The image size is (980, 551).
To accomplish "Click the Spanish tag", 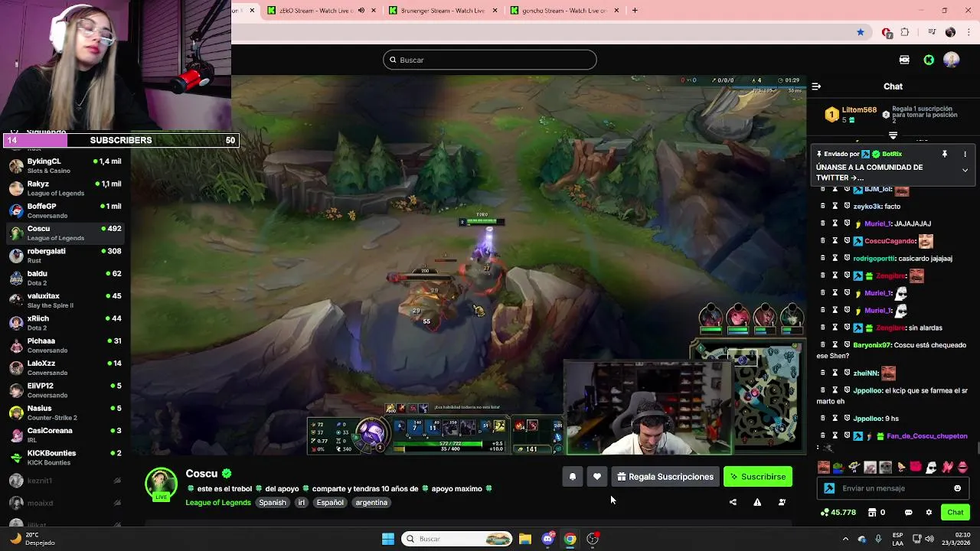I will click(x=272, y=503).
